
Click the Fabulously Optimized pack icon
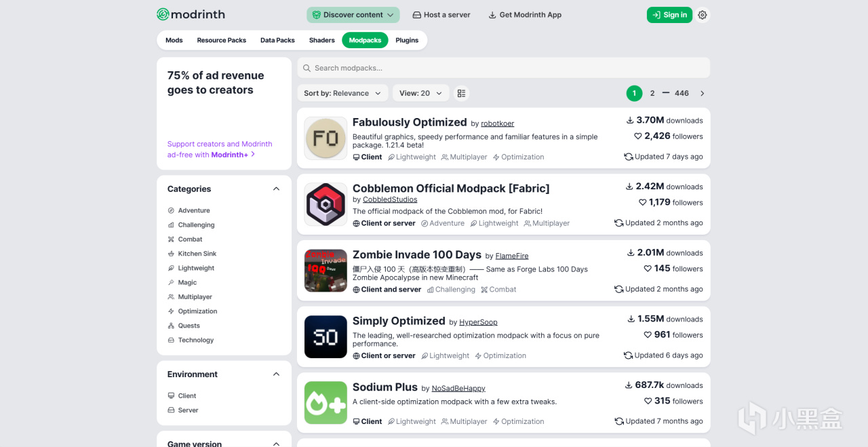point(325,138)
